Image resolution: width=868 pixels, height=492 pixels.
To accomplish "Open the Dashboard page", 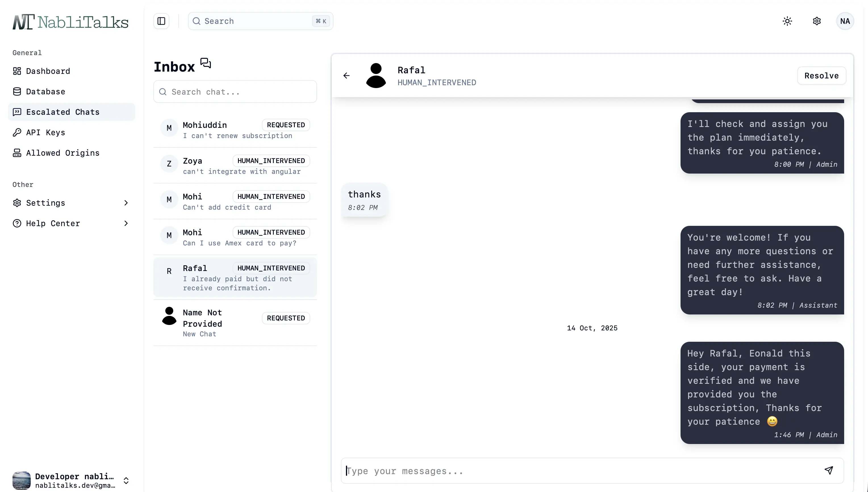I will pos(48,71).
